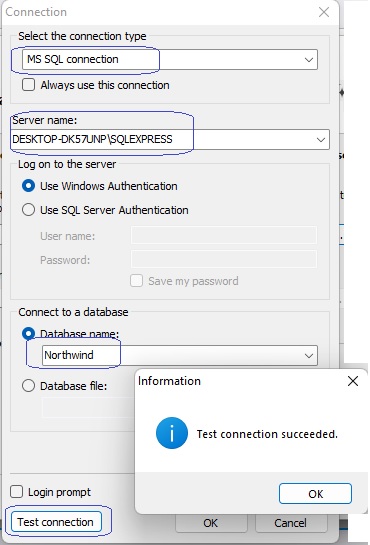Toggle the Login prompt checkbox

click(x=17, y=492)
